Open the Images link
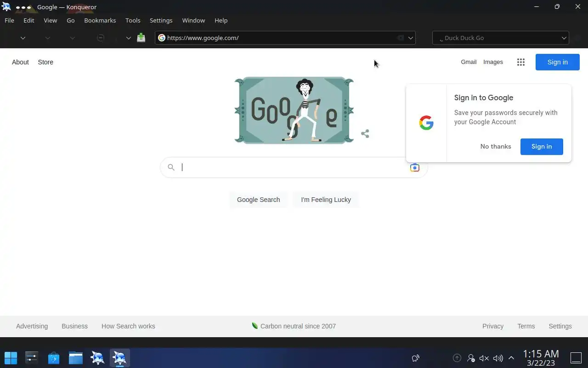The height and width of the screenshot is (368, 588). [x=493, y=62]
